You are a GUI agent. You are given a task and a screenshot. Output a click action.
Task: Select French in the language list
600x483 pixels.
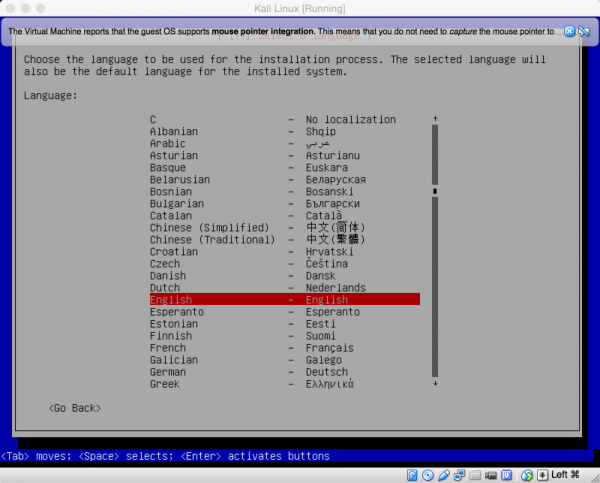click(285, 348)
